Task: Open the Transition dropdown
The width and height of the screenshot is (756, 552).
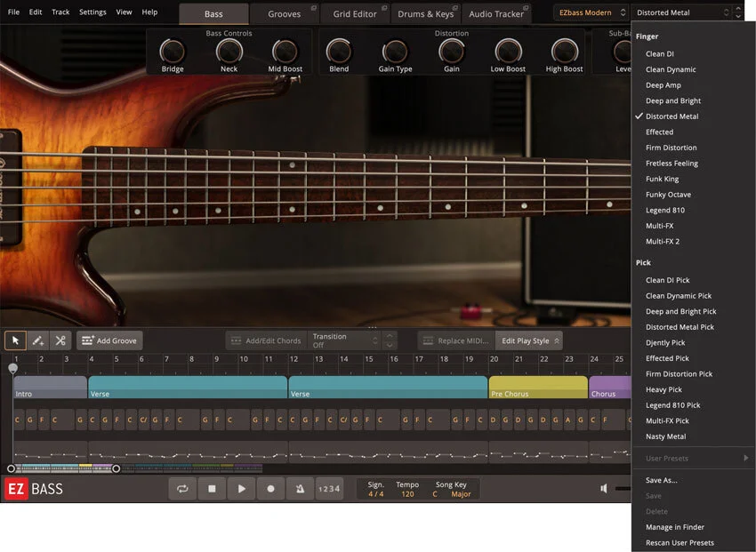Action: pos(345,340)
